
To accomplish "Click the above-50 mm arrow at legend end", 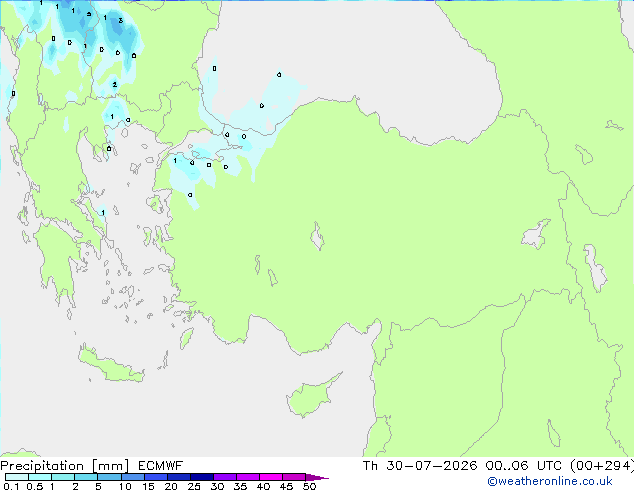I will 317,477.
